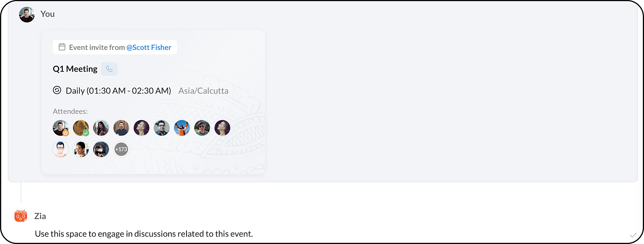Click the Zia bot avatar icon
Screen dimensions: 644x244
point(21,216)
